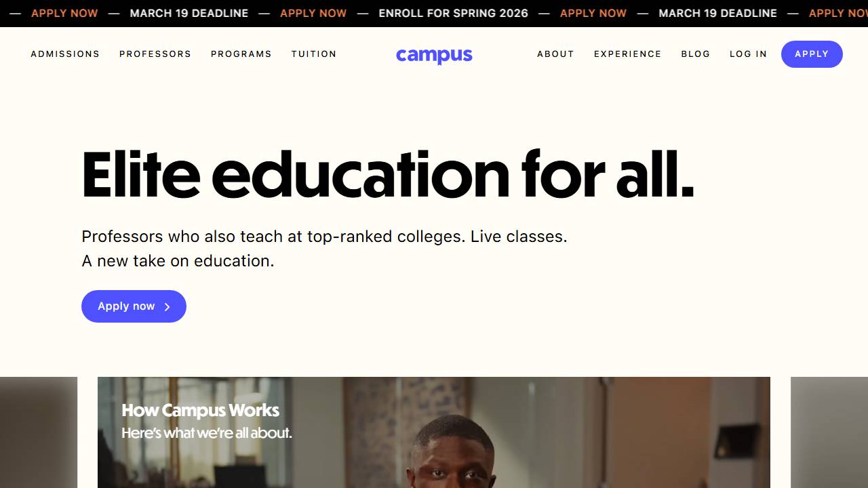Open the Professors page

[x=155, y=54]
